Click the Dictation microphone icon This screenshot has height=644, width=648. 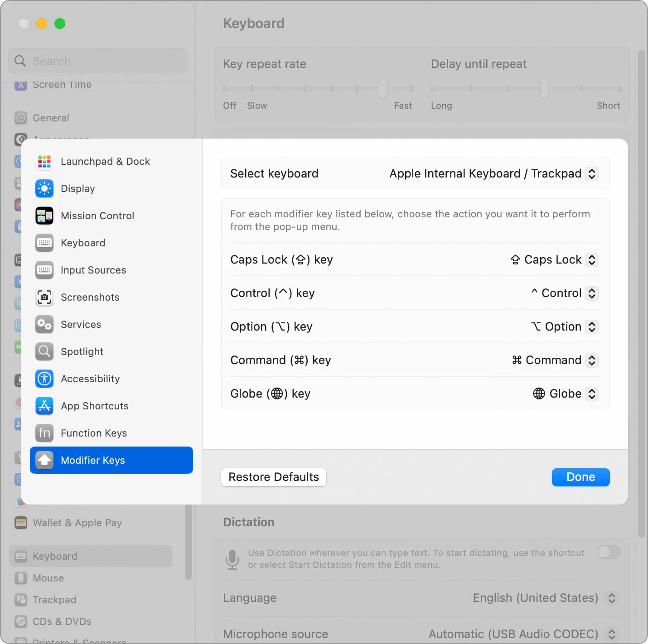coord(232,560)
